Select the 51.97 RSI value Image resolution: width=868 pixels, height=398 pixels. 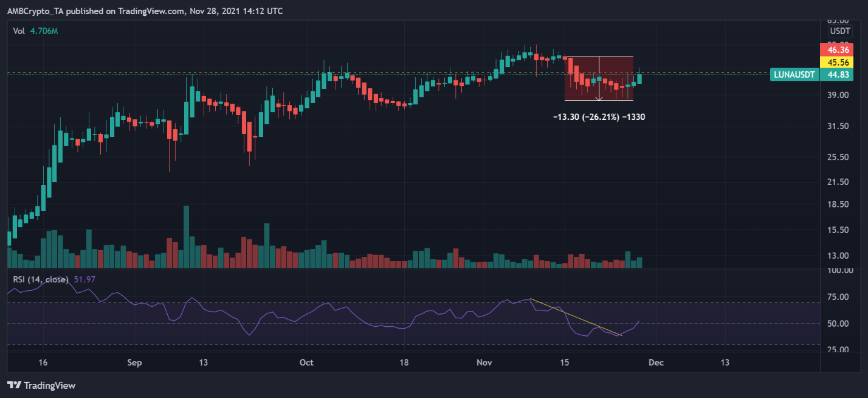tap(85, 279)
